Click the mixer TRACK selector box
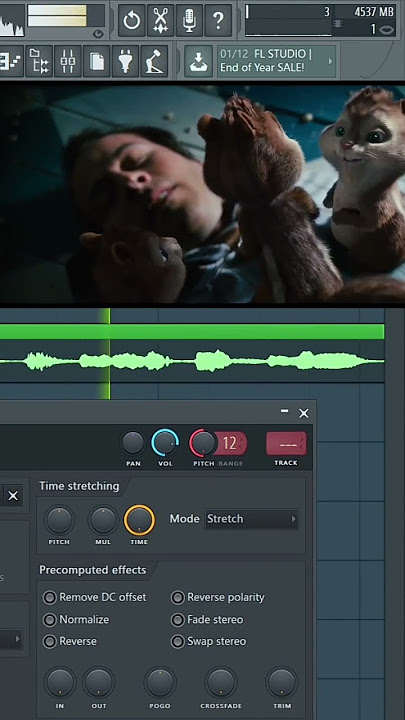Image resolution: width=405 pixels, height=720 pixels. pos(286,444)
